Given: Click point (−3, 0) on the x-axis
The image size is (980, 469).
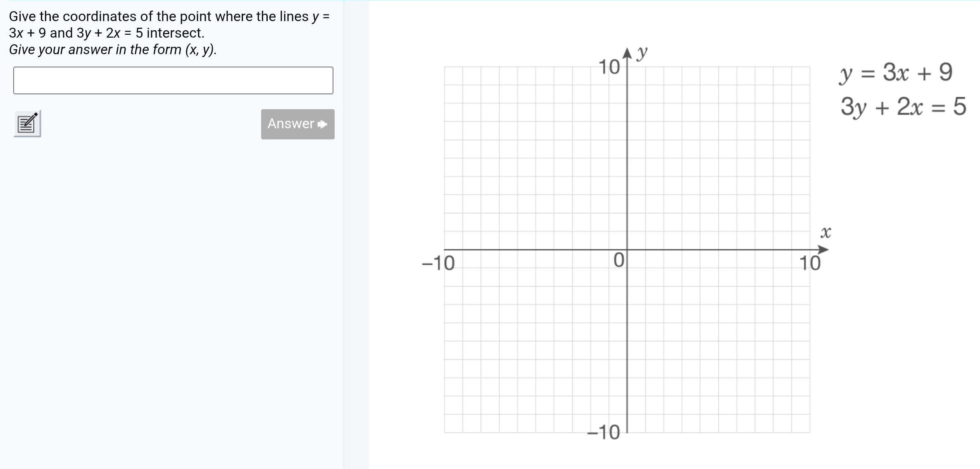Looking at the screenshot, I should point(572,250).
